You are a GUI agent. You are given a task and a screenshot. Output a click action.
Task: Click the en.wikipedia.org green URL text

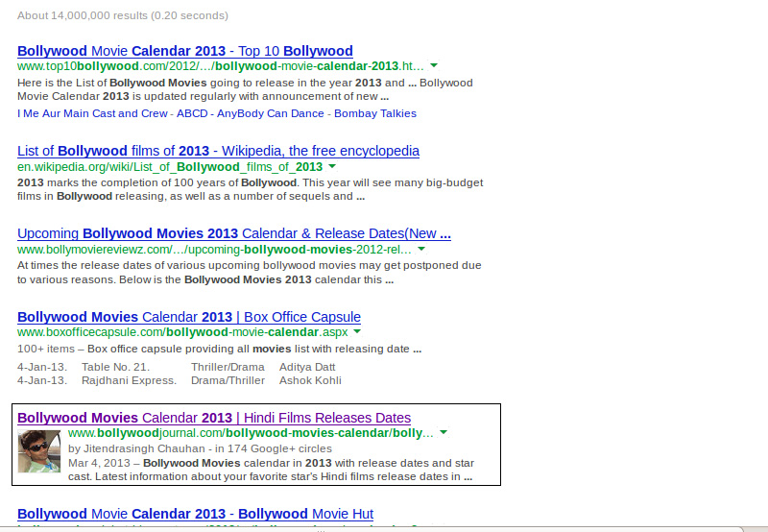click(x=170, y=167)
